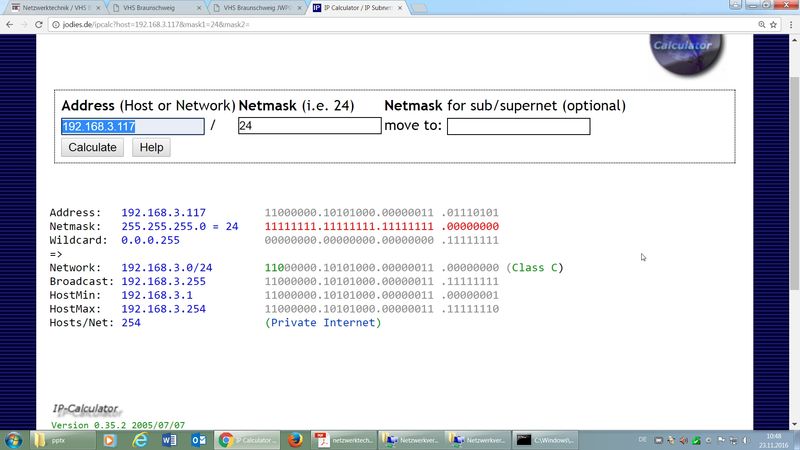The width and height of the screenshot is (800, 450).
Task: Open Chrome's three-dot menu
Action: pos(791,24)
